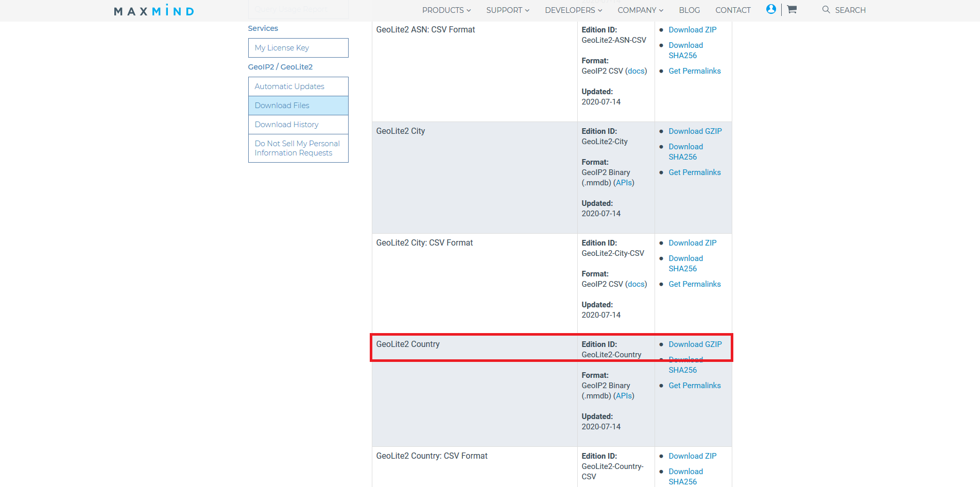This screenshot has width=980, height=487.
Task: Click Download SHA256 for GeoLite2 Country
Action: 685,365
